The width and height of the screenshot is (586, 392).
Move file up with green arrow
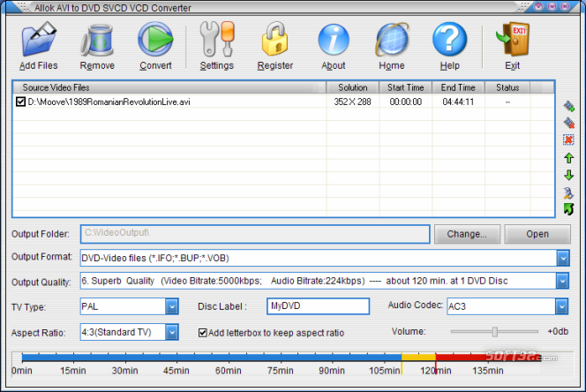[569, 158]
